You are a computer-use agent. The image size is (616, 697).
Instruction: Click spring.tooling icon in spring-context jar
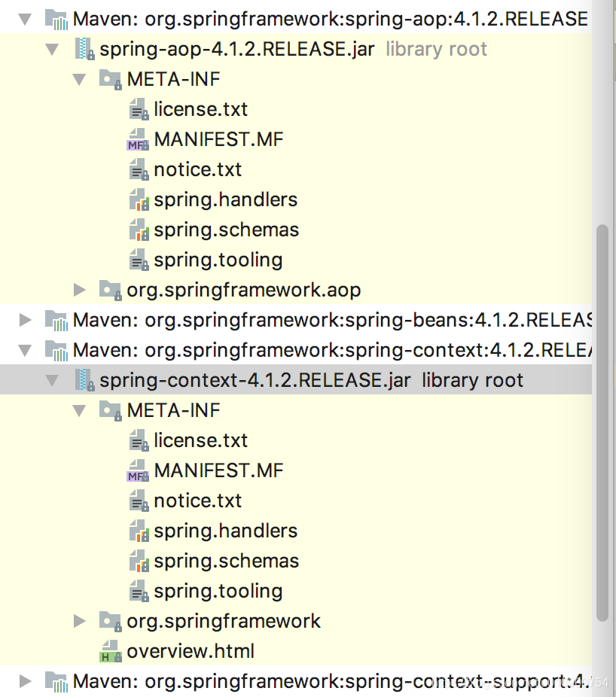(x=139, y=591)
